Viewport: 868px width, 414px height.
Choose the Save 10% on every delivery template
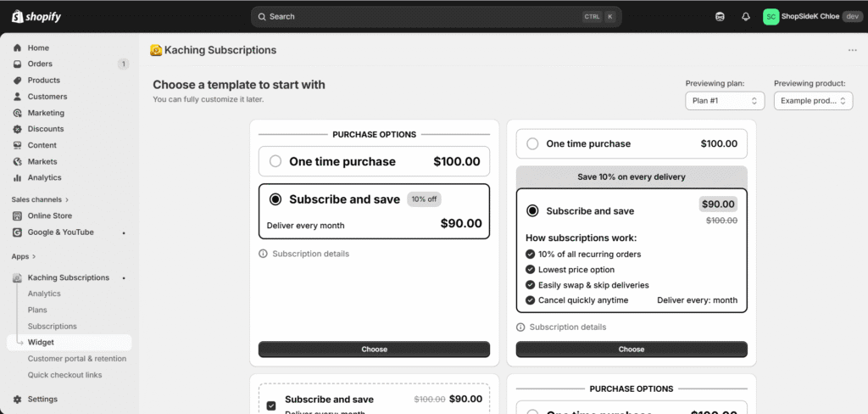(x=632, y=350)
